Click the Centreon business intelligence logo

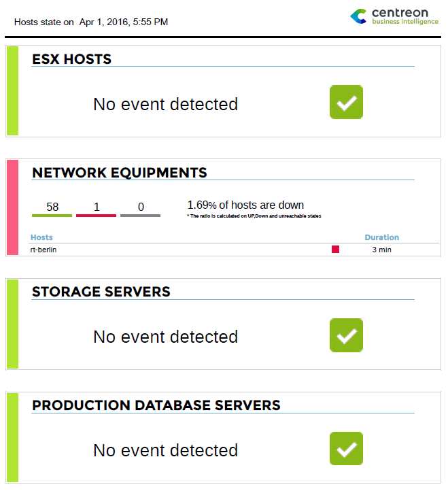(x=394, y=16)
